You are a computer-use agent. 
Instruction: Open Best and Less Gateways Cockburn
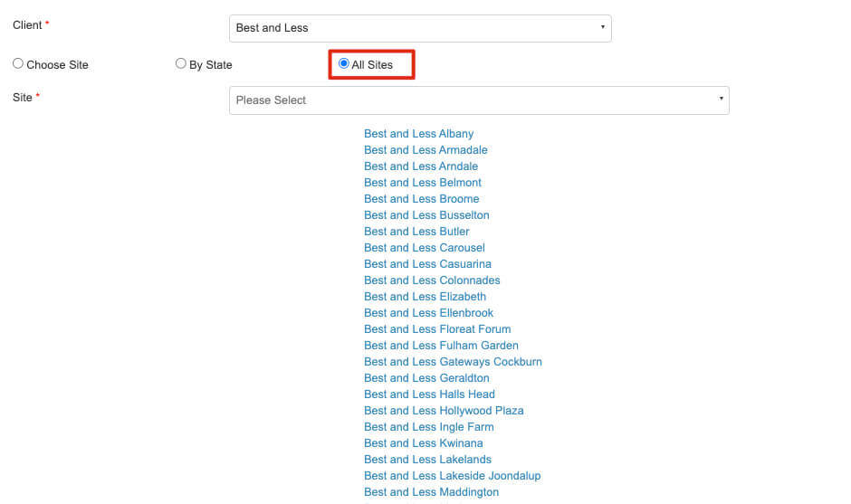coord(453,361)
